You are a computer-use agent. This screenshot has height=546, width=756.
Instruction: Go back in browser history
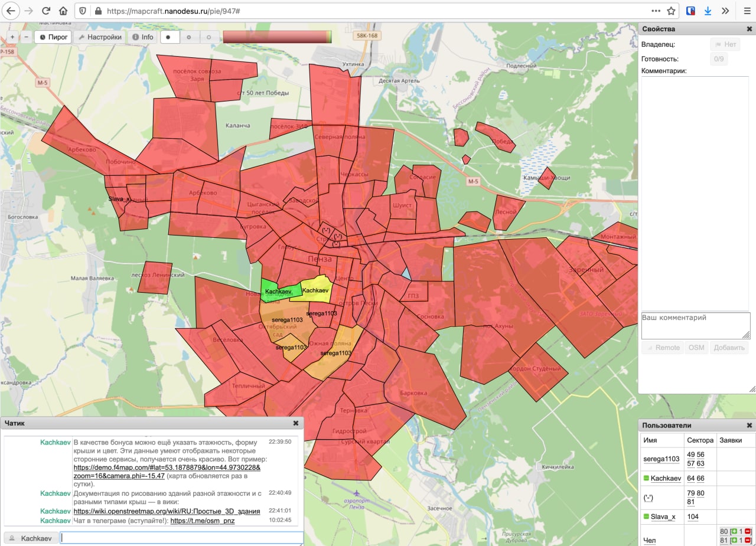point(11,11)
